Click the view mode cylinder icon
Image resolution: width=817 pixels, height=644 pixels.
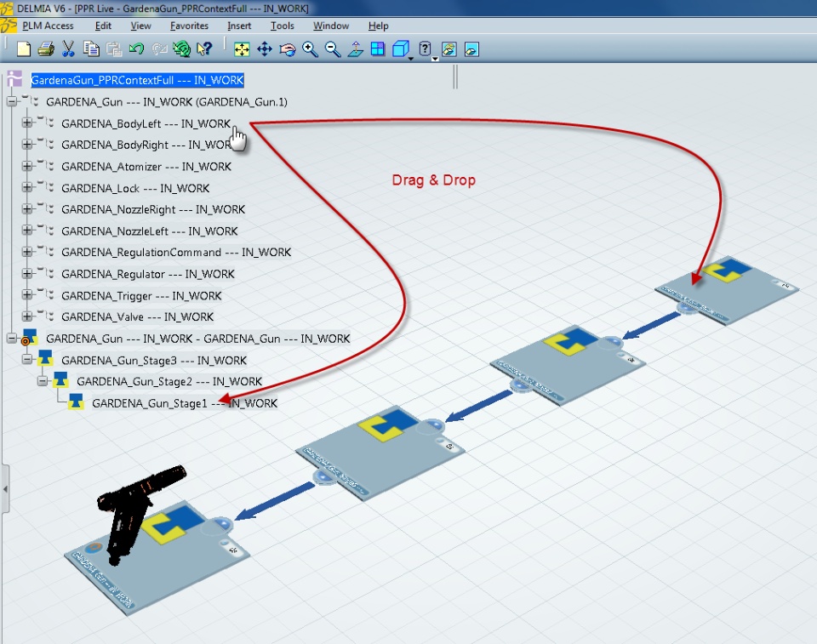point(426,48)
